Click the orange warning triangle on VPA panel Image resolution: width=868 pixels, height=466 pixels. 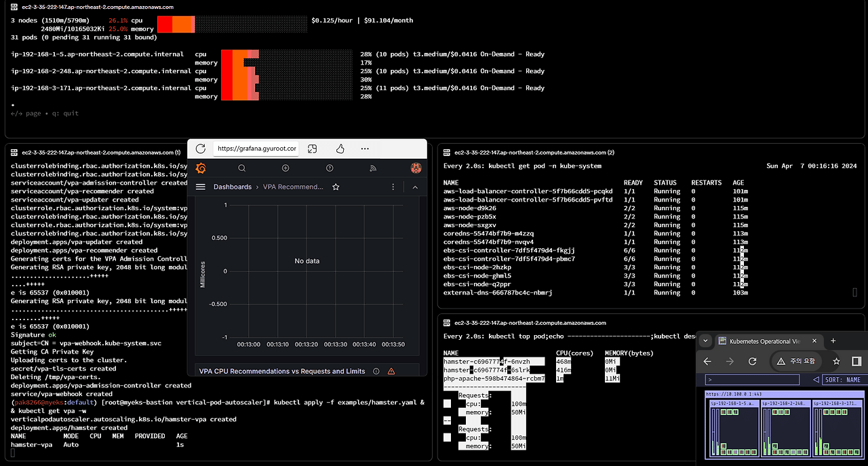(391, 371)
